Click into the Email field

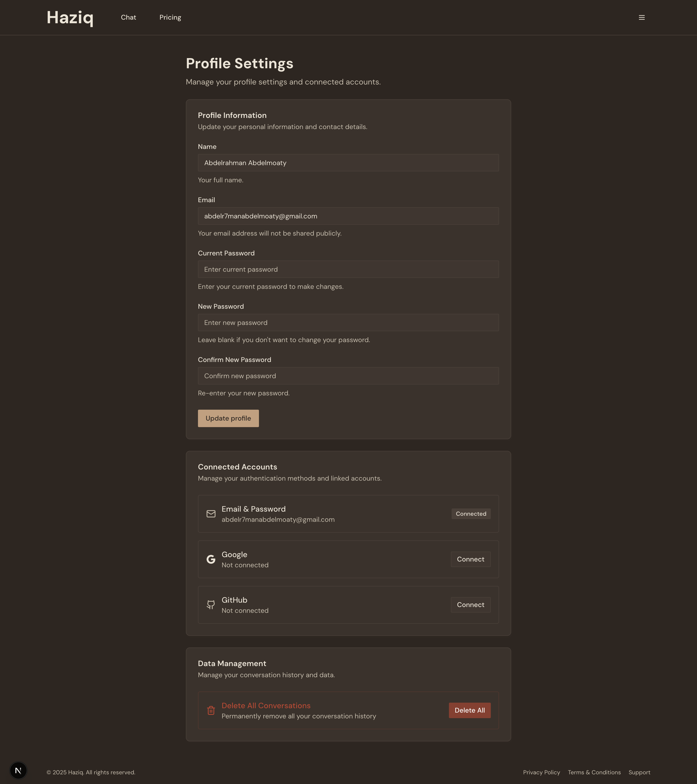pos(348,216)
